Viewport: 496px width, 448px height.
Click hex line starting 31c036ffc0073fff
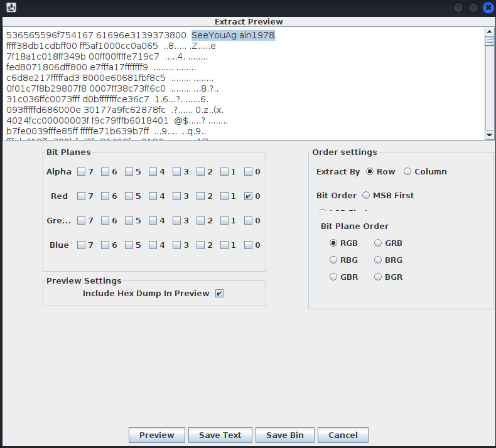[107, 99]
